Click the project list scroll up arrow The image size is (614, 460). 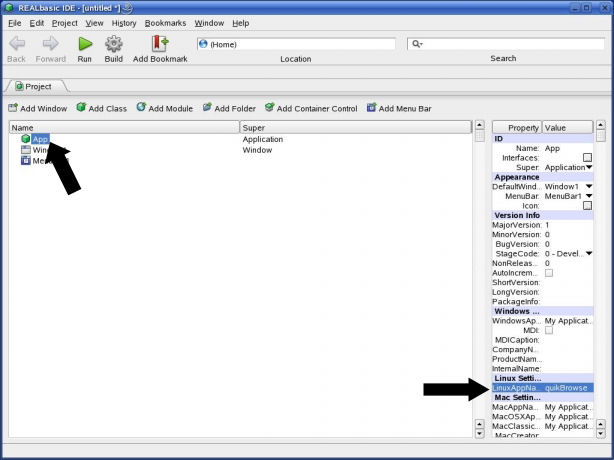tap(480, 126)
